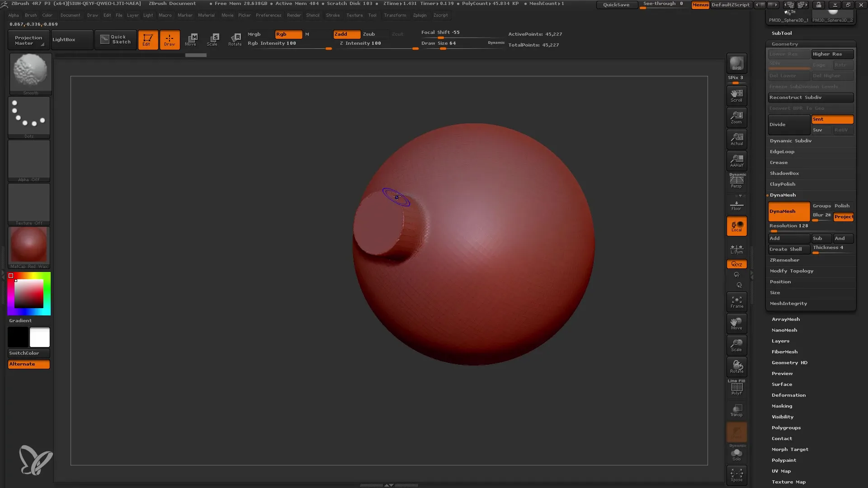Screen dimensions: 868x488
Task: Click the Xpose icon
Action: coord(736,475)
